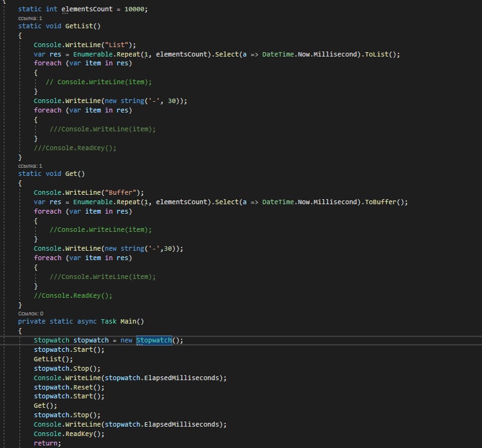This screenshot has width=482, height=448.
Task: Click the Task return type of Main
Action: (x=109, y=322)
